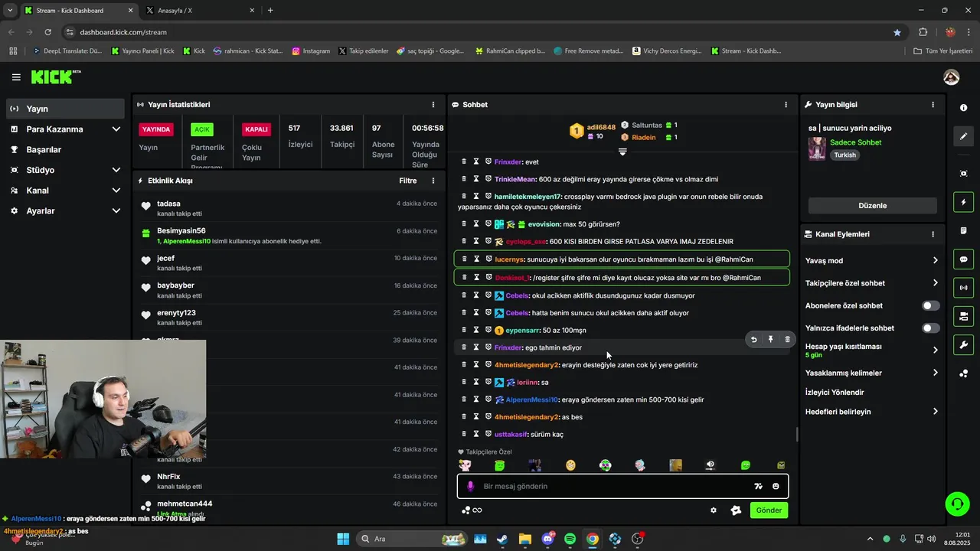Click Windows Start button in taskbar
Screen dimensions: 980x551
click(343, 539)
